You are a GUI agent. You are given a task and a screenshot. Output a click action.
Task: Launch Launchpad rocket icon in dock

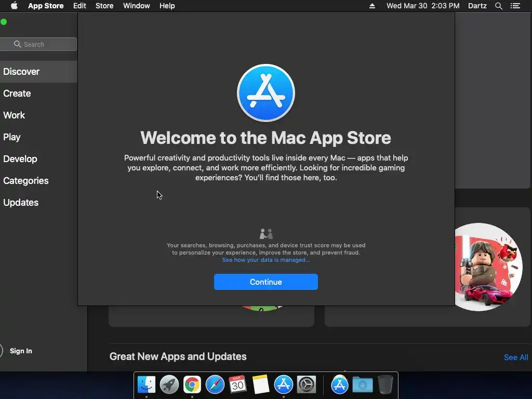tap(169, 385)
